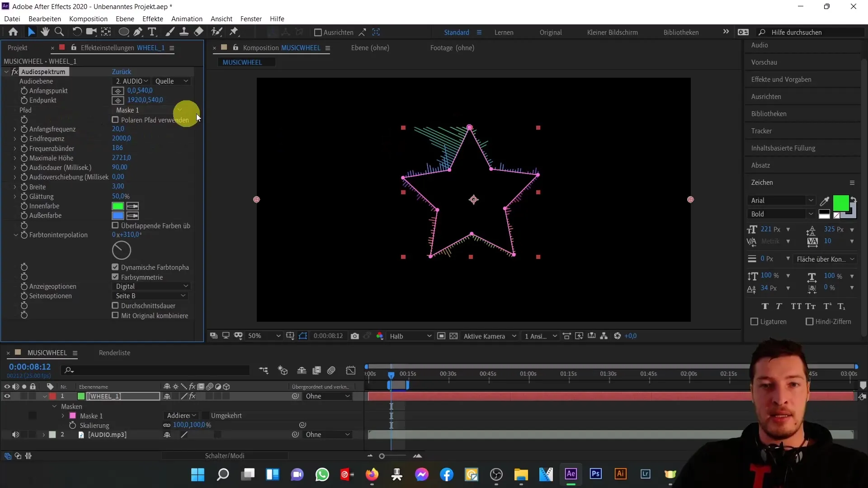This screenshot has height=488, width=868.
Task: Open After Effects from the taskbar
Action: [571, 474]
